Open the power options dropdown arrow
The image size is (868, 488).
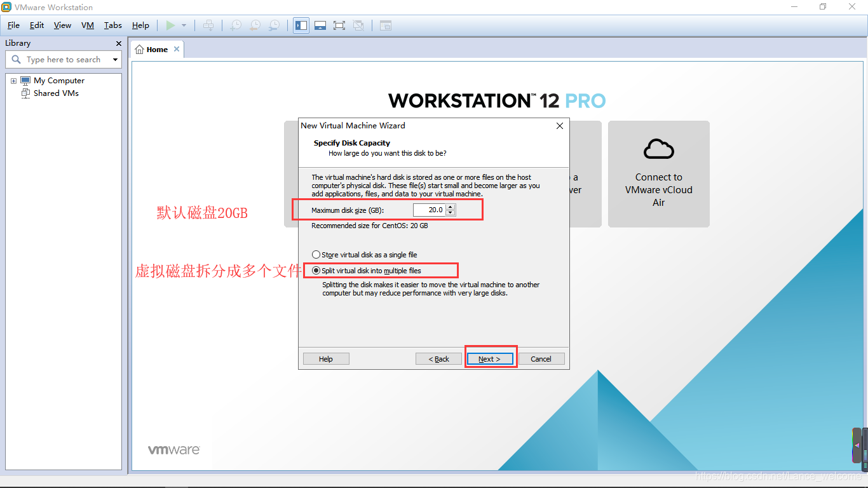184,25
